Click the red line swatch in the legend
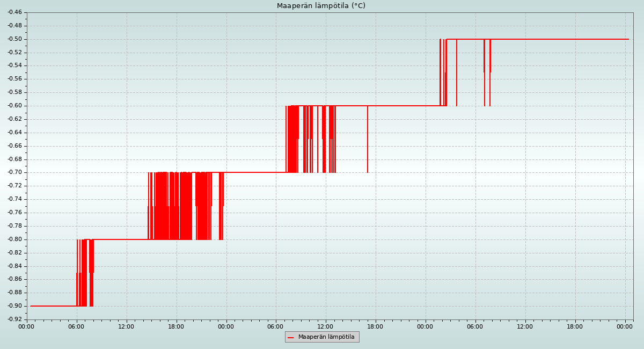 point(291,337)
